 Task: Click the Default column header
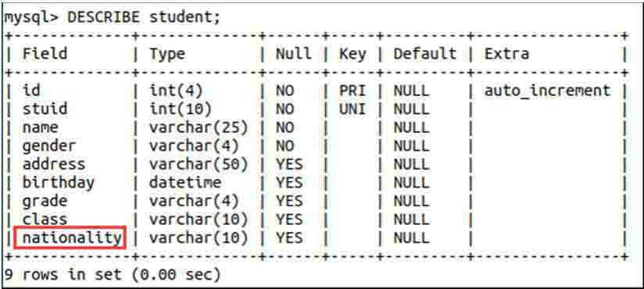[424, 54]
